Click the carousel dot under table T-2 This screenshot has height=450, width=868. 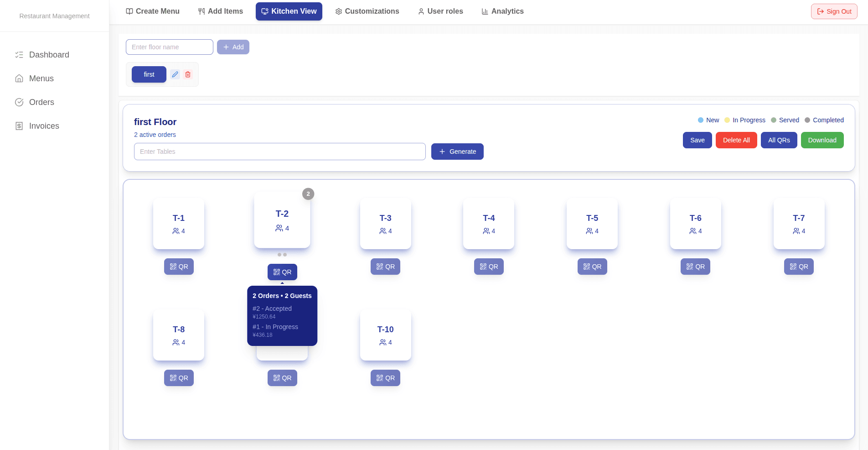279,254
